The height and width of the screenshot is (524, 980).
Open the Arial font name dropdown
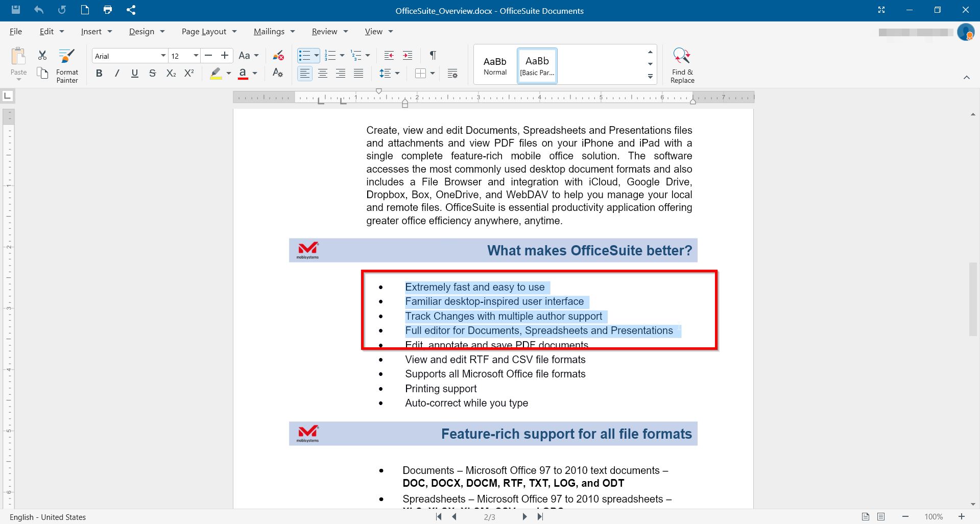coord(163,56)
